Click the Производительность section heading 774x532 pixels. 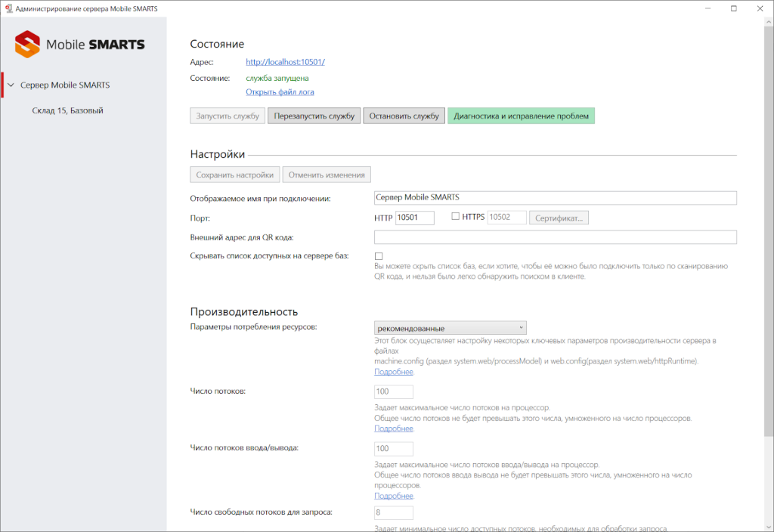tap(244, 311)
